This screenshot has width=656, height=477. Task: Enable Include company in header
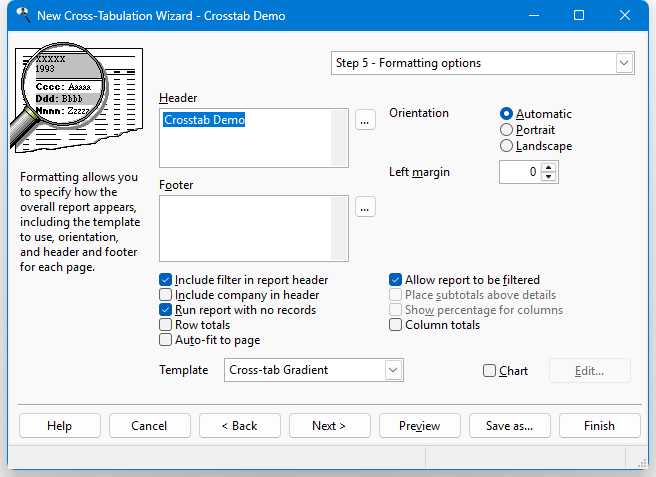[166, 295]
